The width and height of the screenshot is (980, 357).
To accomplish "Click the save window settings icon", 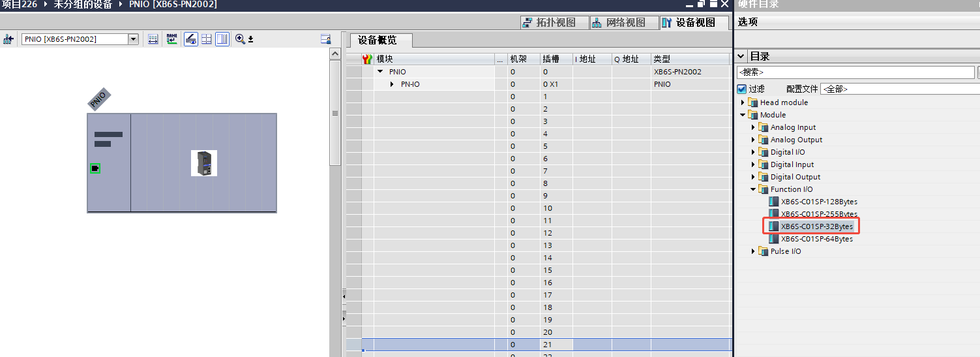I will tap(325, 39).
